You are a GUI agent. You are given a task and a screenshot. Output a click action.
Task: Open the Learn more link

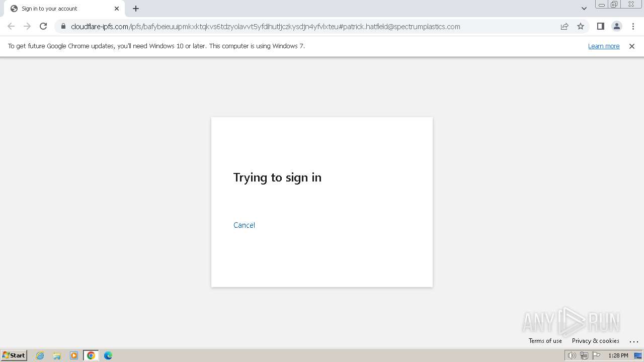click(604, 46)
